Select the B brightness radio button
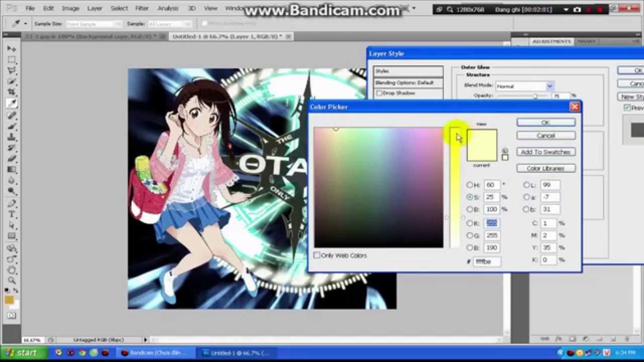The image size is (644, 362). tap(470, 209)
